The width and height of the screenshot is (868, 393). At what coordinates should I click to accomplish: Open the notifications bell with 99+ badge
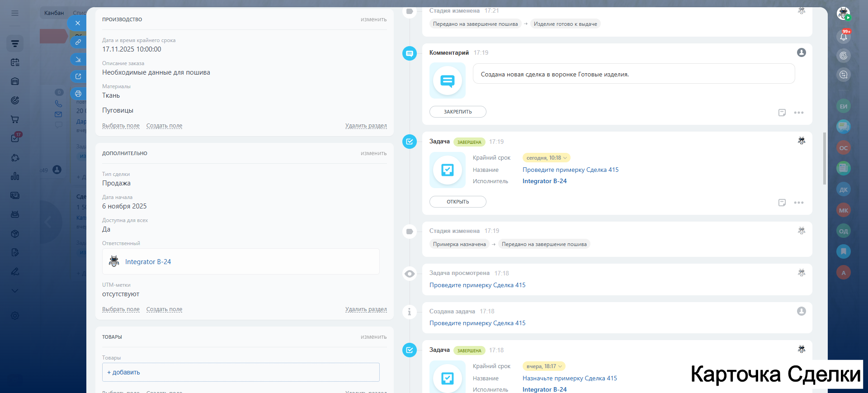coord(843,37)
